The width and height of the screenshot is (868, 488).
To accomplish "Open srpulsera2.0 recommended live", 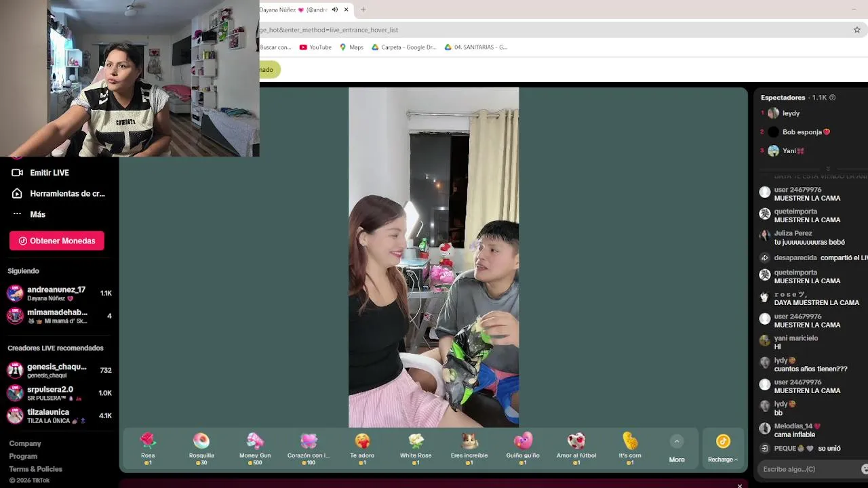I will click(59, 393).
